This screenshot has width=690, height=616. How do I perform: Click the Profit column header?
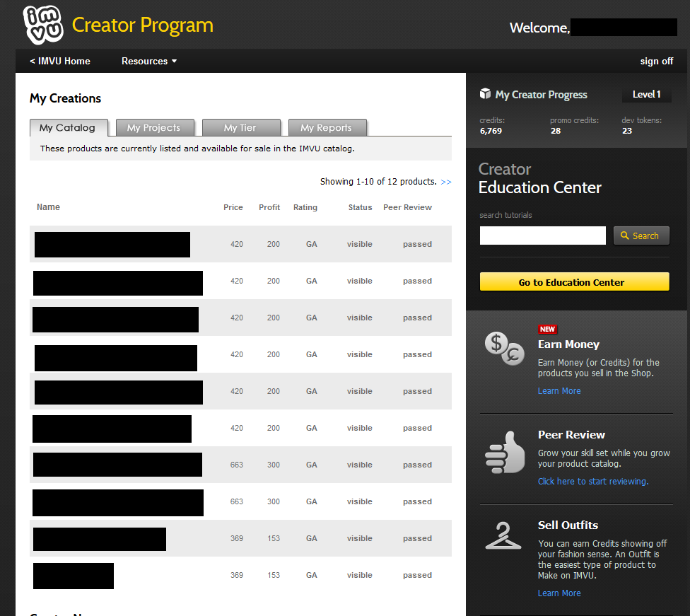click(269, 207)
